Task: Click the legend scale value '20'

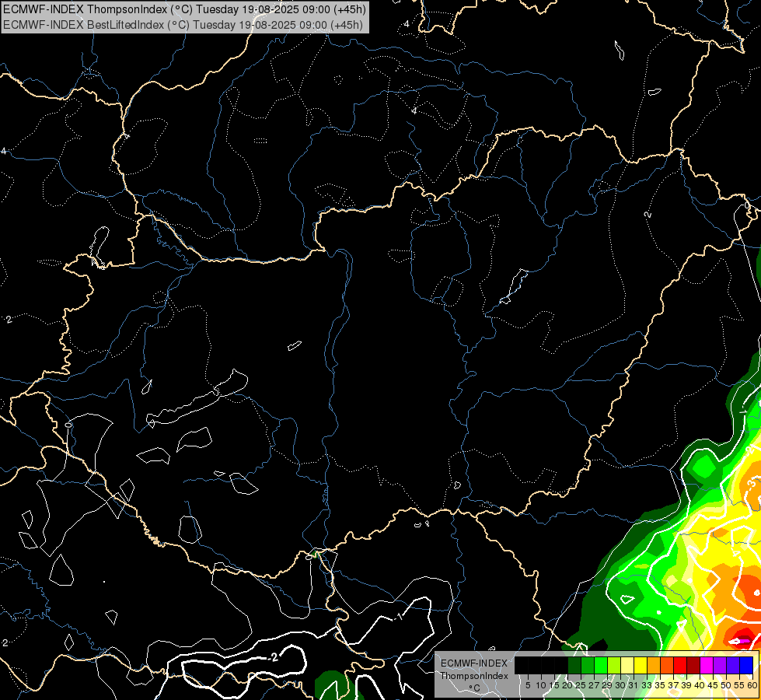Action: point(568,685)
